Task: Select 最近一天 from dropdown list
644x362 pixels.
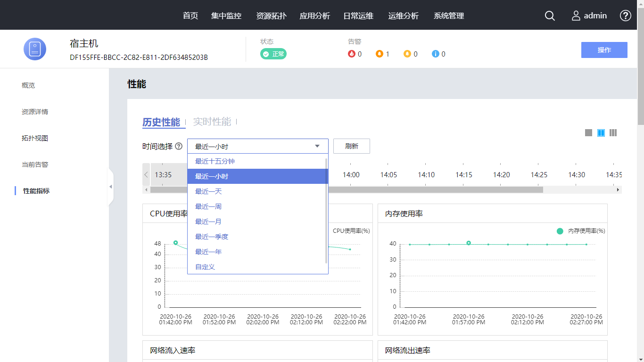Action: (x=208, y=191)
